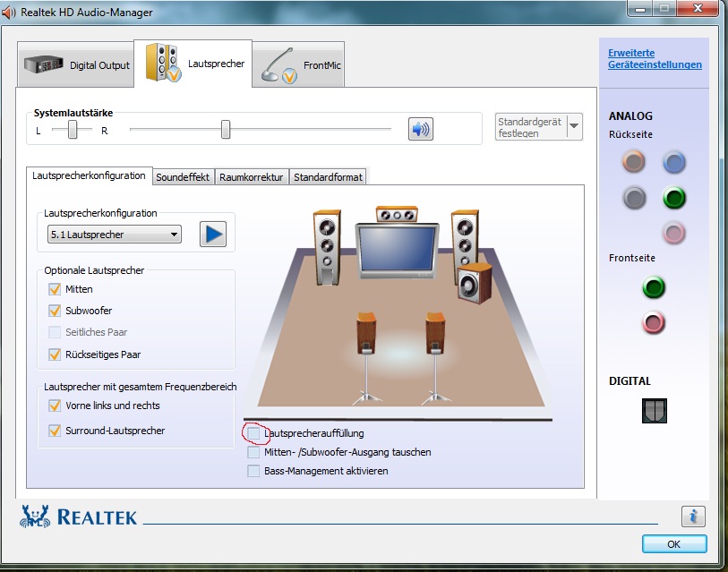Screen dimensions: 728x572
Task: Click the Realtek crab logo
Action: [x=35, y=517]
